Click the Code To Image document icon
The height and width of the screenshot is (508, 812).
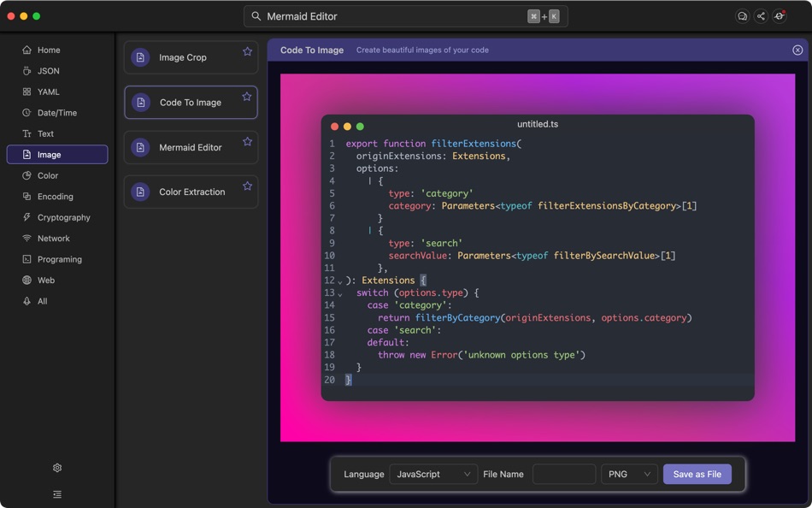coord(140,103)
